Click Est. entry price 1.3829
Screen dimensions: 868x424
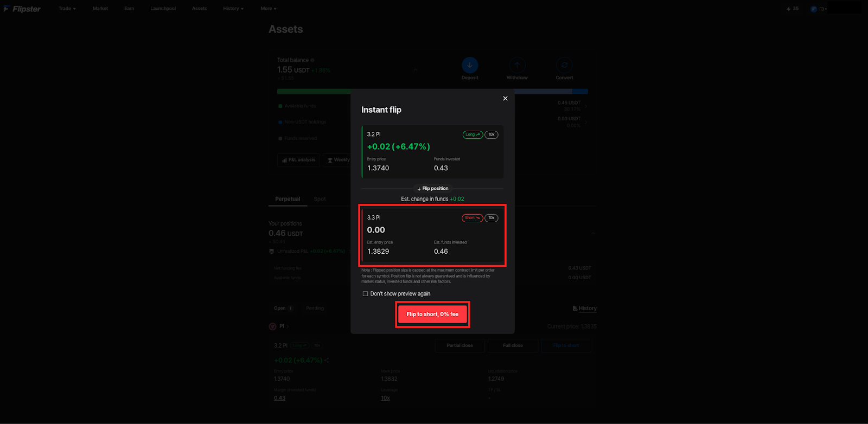(378, 252)
